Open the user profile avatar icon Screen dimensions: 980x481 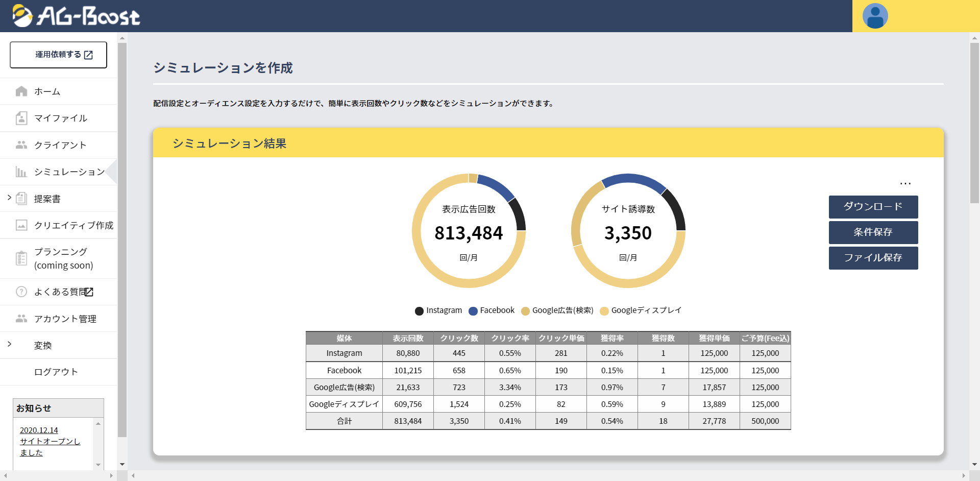pyautogui.click(x=875, y=16)
